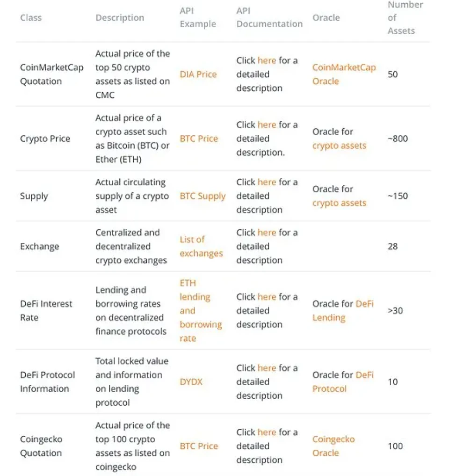Screen dimensions: 456x476
Task: Open the List of exchanges link
Action: pos(201,246)
